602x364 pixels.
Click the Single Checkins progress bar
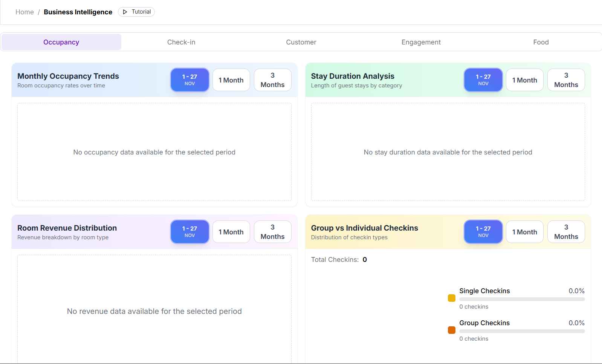522,299
